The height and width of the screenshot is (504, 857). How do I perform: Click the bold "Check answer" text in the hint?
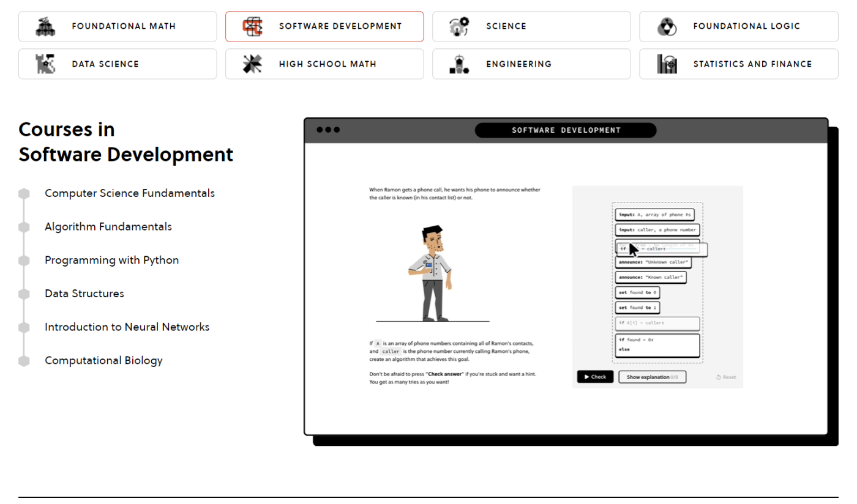pos(444,374)
